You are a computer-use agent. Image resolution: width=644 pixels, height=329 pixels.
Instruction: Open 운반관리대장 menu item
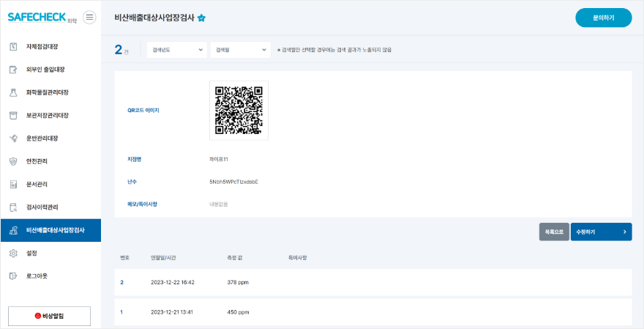click(x=51, y=138)
